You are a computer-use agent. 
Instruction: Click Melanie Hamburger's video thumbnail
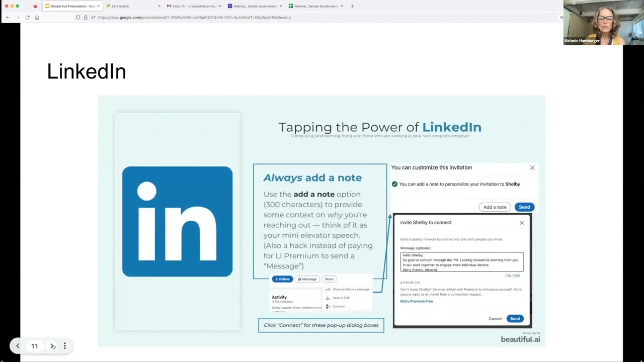pyautogui.click(x=603, y=23)
